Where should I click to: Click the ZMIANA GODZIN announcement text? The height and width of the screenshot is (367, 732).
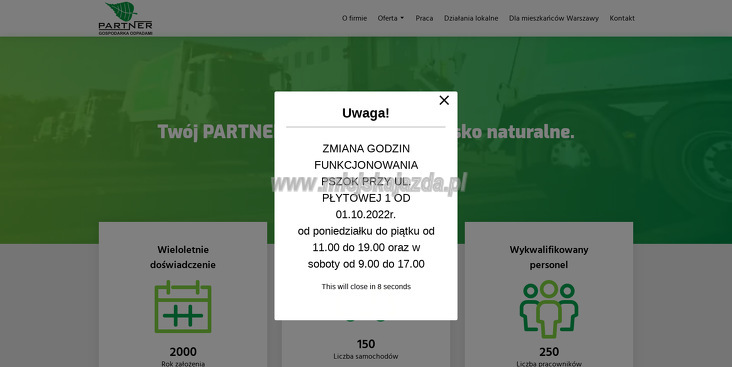tap(366, 148)
